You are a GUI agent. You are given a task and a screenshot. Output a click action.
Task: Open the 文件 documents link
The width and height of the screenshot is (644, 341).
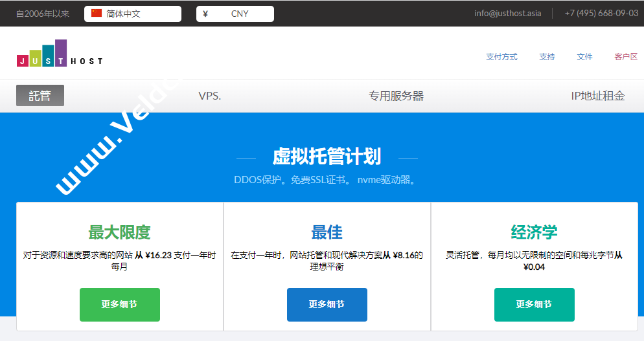584,57
